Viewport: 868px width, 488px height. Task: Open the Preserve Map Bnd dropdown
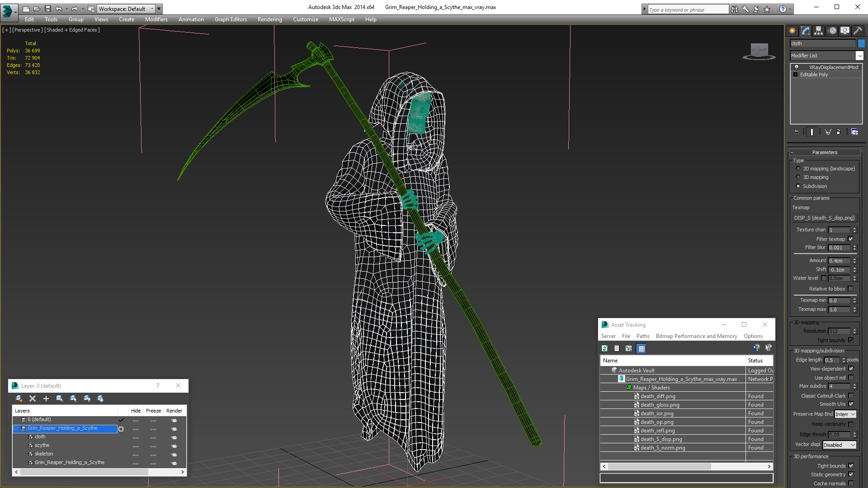[845, 414]
